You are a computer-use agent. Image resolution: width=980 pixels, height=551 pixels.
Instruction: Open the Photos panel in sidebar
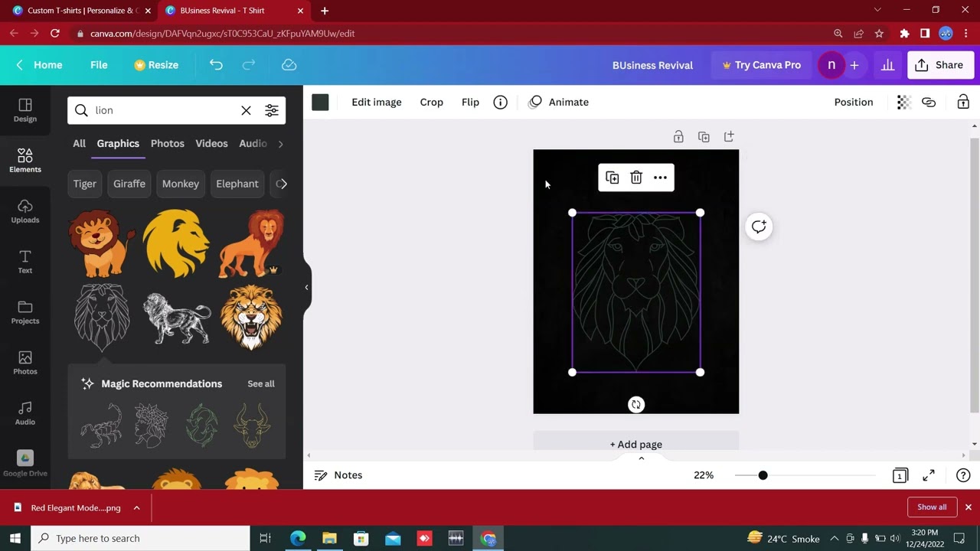pyautogui.click(x=25, y=363)
